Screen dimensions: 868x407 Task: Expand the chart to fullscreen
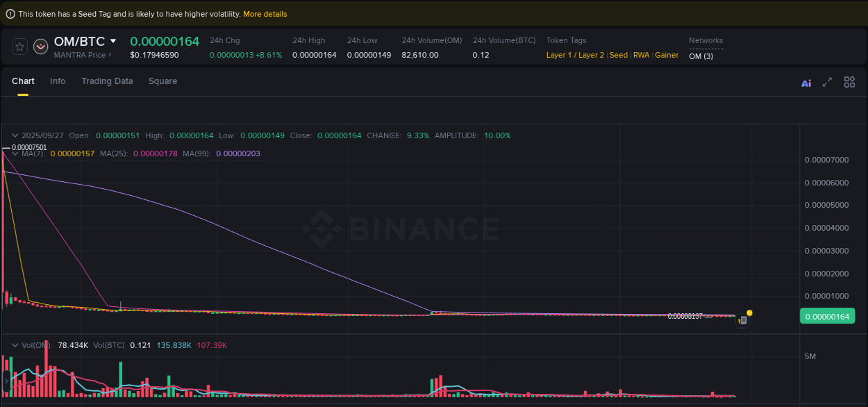(x=827, y=82)
